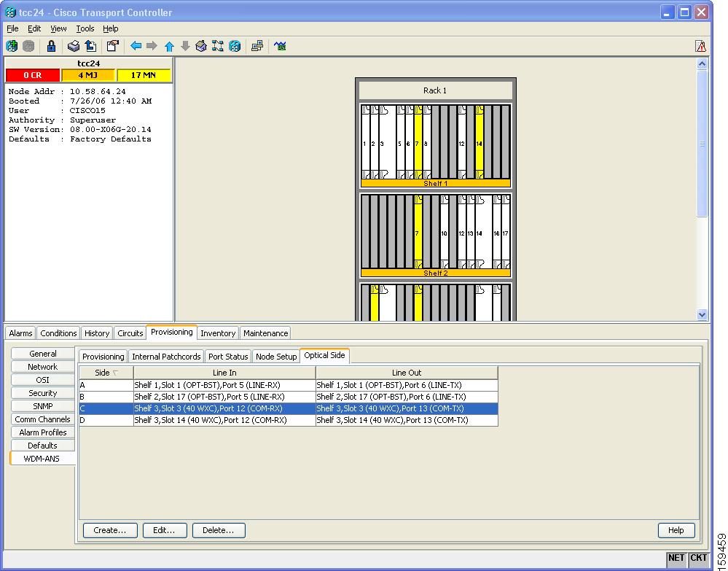Screen dimensions: 728x571
Task: Select the General side tab
Action: click(x=43, y=354)
